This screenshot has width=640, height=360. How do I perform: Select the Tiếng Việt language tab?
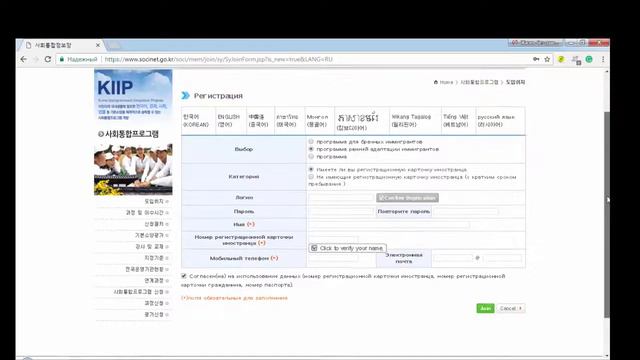coord(458,120)
